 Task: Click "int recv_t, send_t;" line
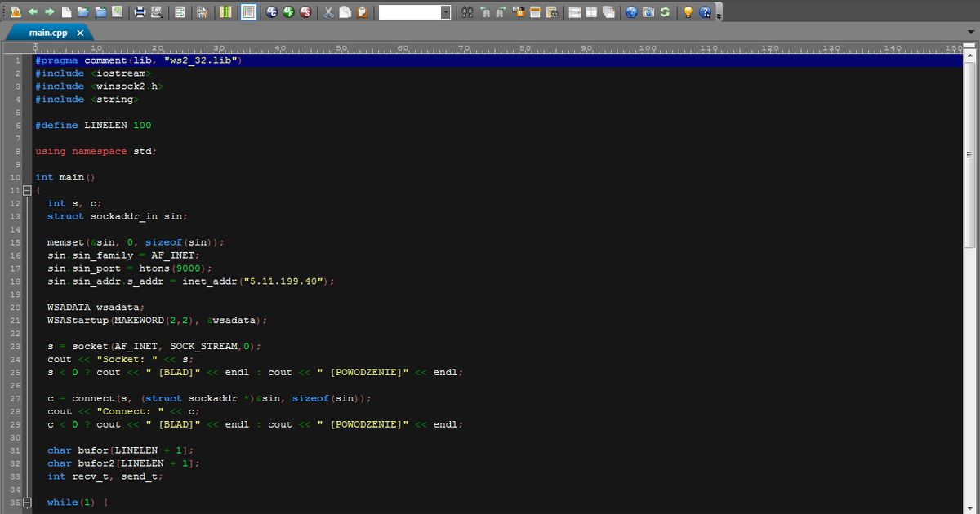[105, 476]
